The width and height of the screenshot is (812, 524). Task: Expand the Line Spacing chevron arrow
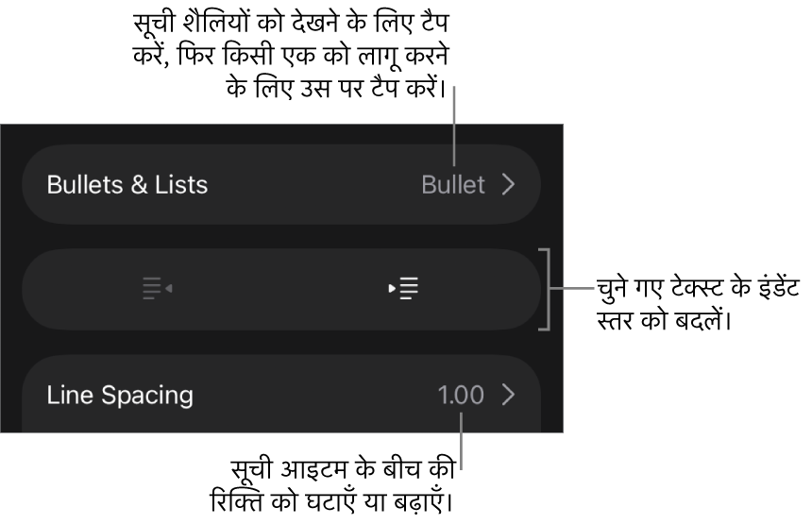tap(508, 395)
